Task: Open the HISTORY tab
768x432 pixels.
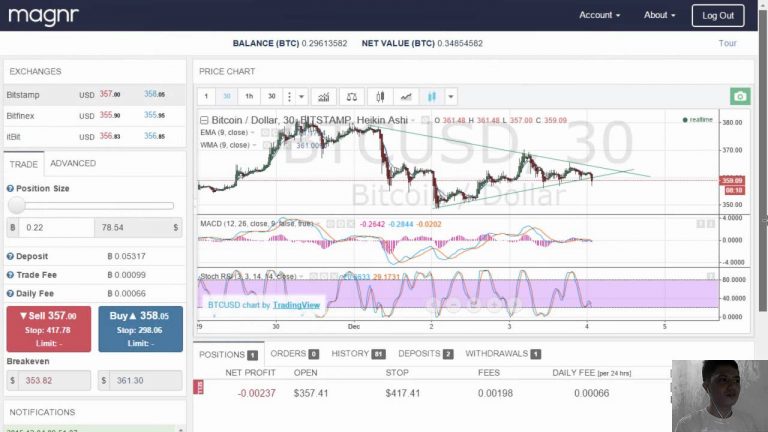Action: coord(359,354)
